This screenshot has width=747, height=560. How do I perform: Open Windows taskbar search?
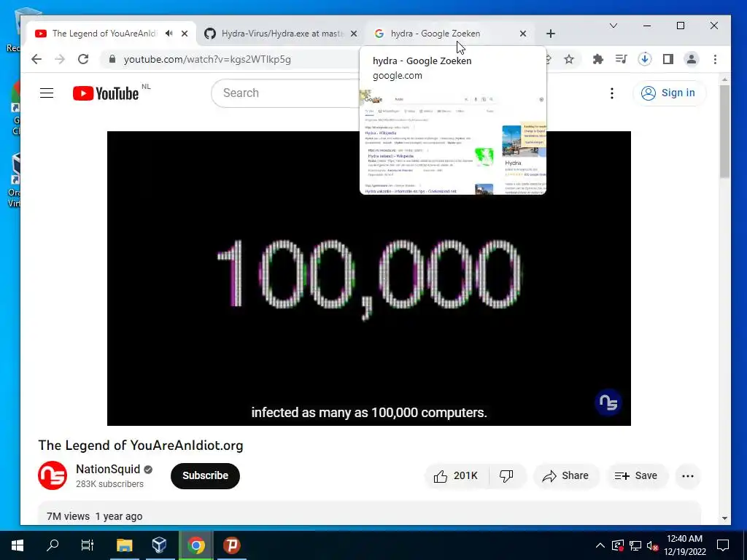point(53,545)
